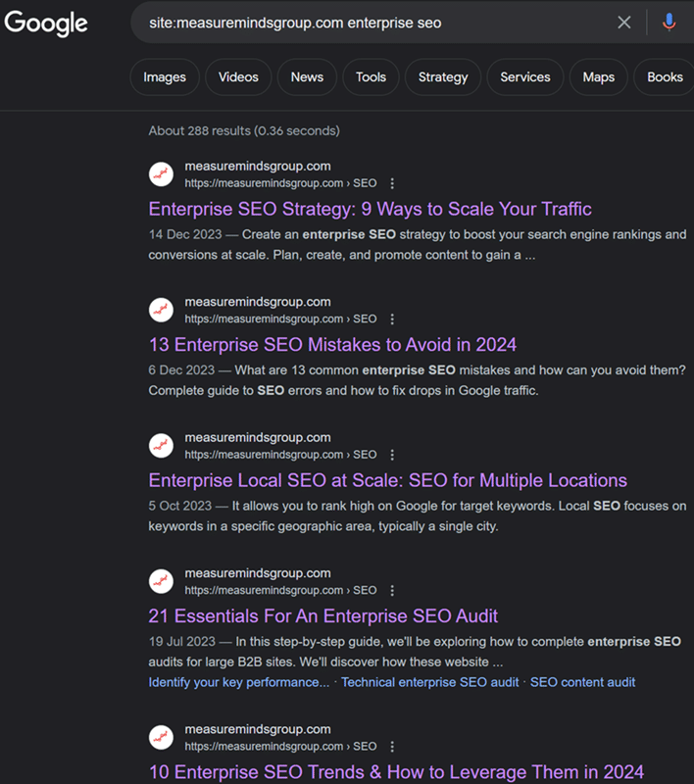Open sitelink 'Identify your key performance...'
The width and height of the screenshot is (694, 784).
click(x=239, y=682)
